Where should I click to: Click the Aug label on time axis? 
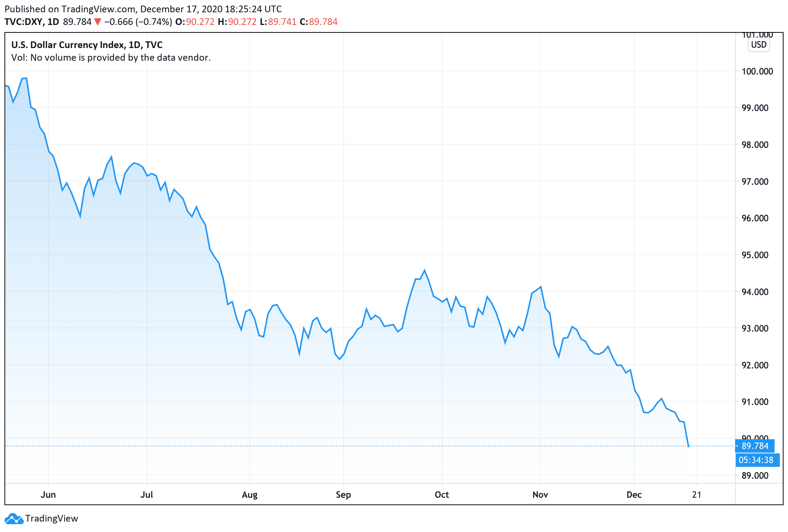pos(250,495)
